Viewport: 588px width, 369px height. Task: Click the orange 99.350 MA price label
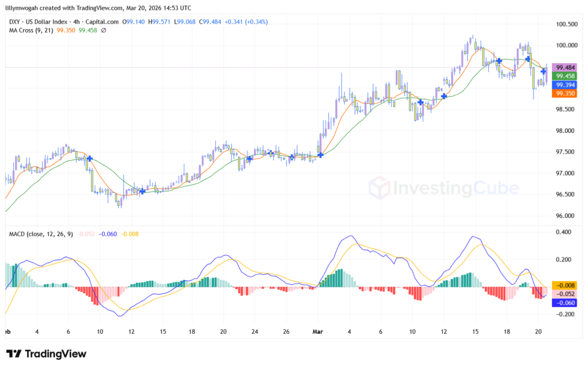[x=563, y=93]
